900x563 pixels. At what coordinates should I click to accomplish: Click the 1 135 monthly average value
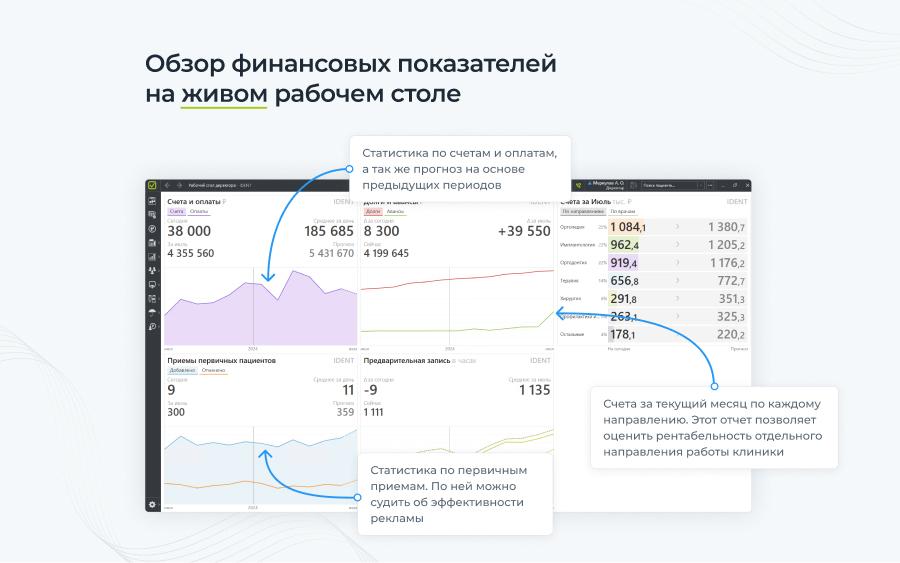pyautogui.click(x=534, y=390)
